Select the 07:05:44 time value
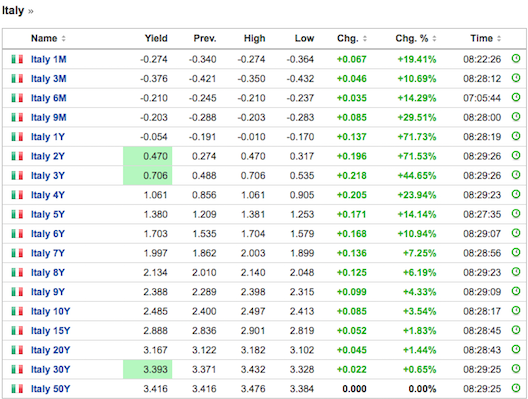Screen dimensions: 528x399 tap(482, 98)
